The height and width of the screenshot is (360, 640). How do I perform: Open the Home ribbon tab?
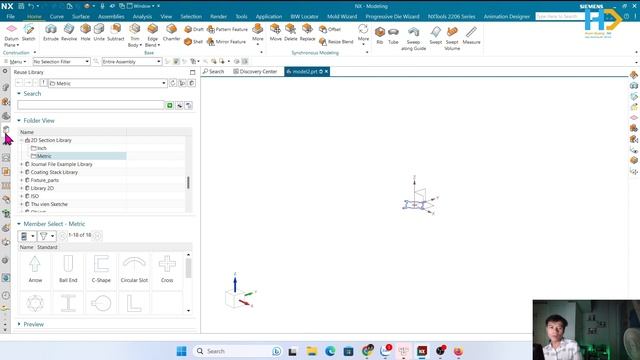pyautogui.click(x=34, y=16)
